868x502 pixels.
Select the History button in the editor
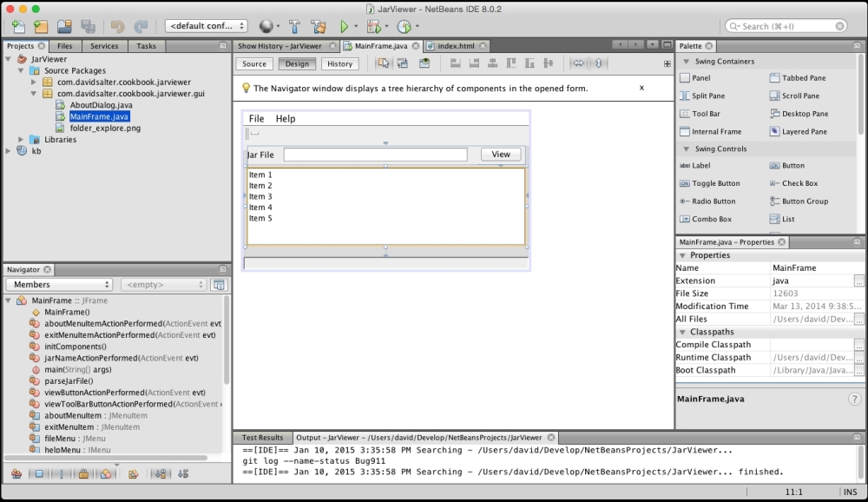coord(339,63)
